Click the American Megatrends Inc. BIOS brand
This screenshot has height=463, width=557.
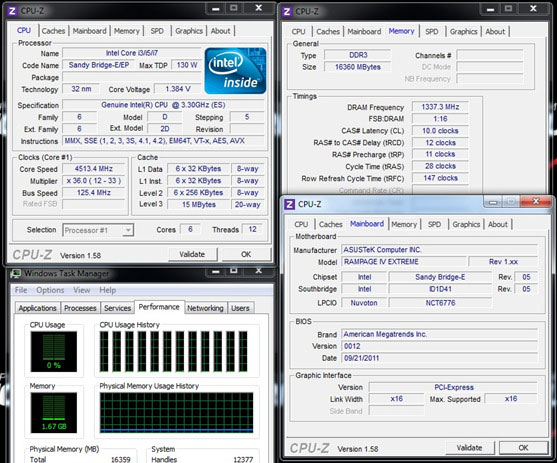(440, 334)
